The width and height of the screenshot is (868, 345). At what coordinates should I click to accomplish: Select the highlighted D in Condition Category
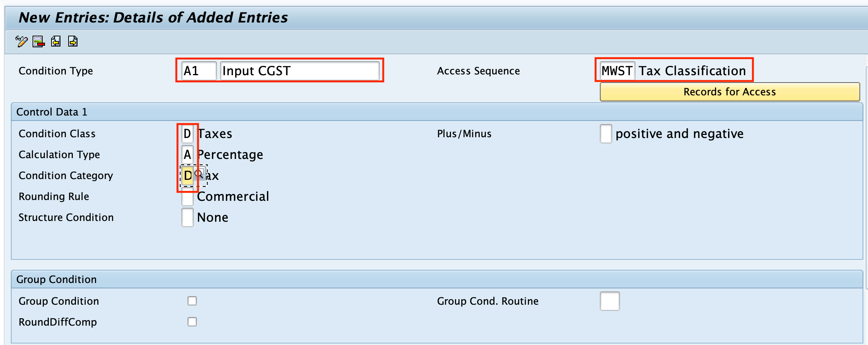click(x=188, y=175)
